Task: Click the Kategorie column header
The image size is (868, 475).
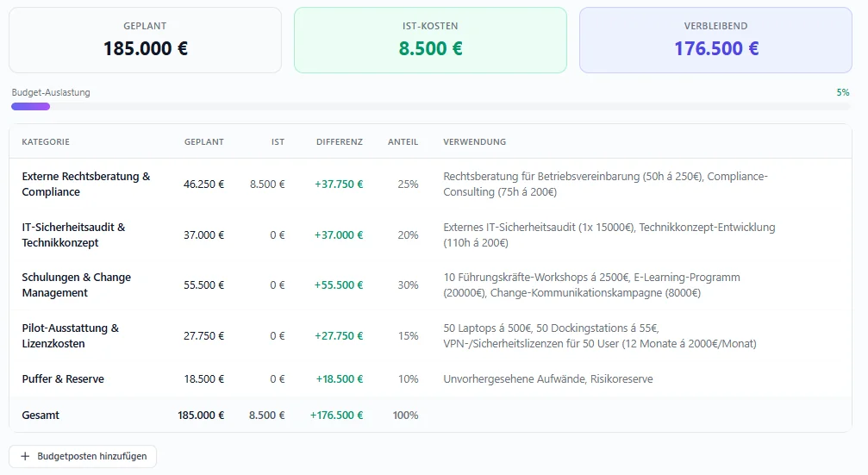Action: pyautogui.click(x=46, y=141)
